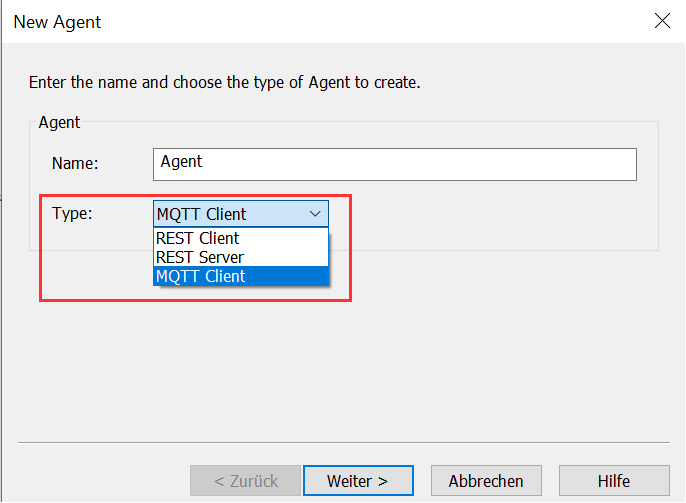686x503 pixels.
Task: Click the Name text input field
Action: pos(396,164)
